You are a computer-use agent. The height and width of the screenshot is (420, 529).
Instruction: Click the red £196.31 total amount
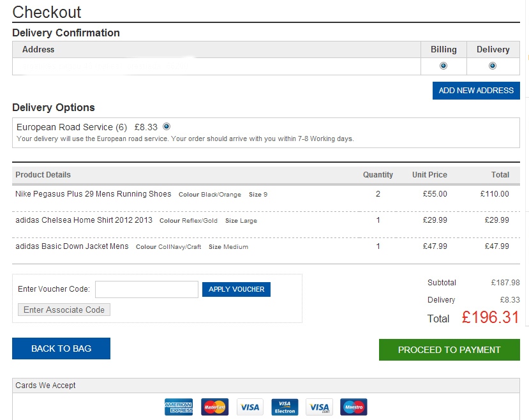pos(490,317)
